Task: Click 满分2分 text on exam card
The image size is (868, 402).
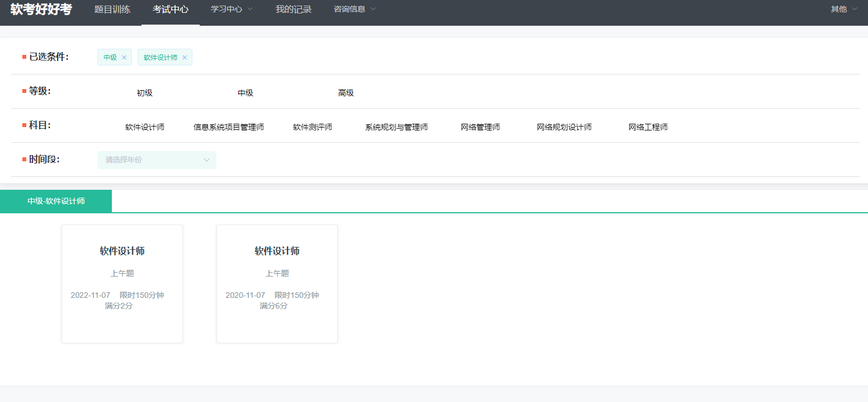Action: coord(119,306)
